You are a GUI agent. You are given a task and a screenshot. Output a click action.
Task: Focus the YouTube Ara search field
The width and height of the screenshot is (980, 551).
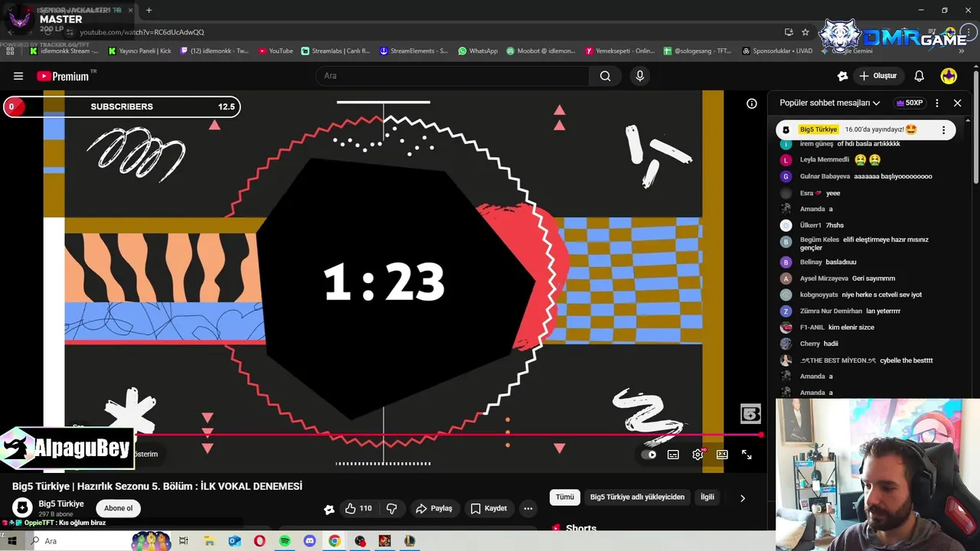point(452,76)
